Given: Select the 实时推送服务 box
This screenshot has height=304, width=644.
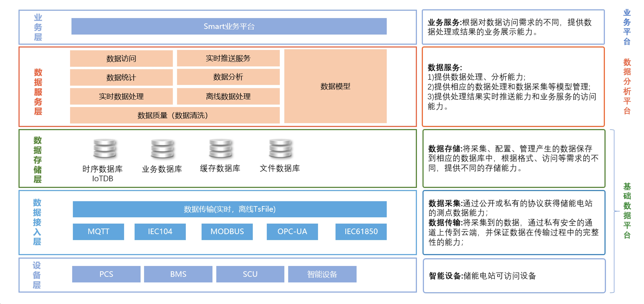Looking at the screenshot, I should click(x=228, y=58).
